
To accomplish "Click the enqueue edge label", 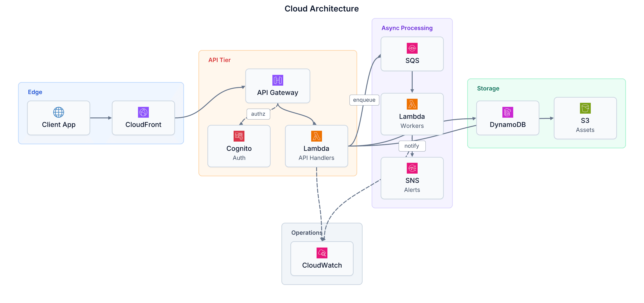I will pyautogui.click(x=364, y=100).
